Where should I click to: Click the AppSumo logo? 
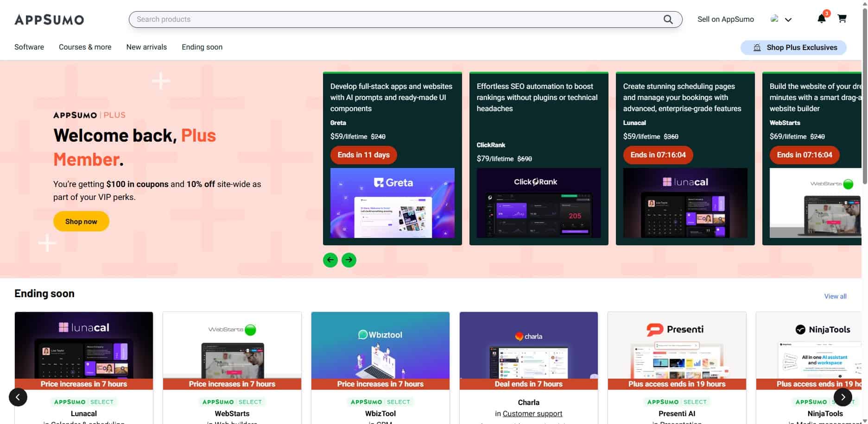pos(49,19)
